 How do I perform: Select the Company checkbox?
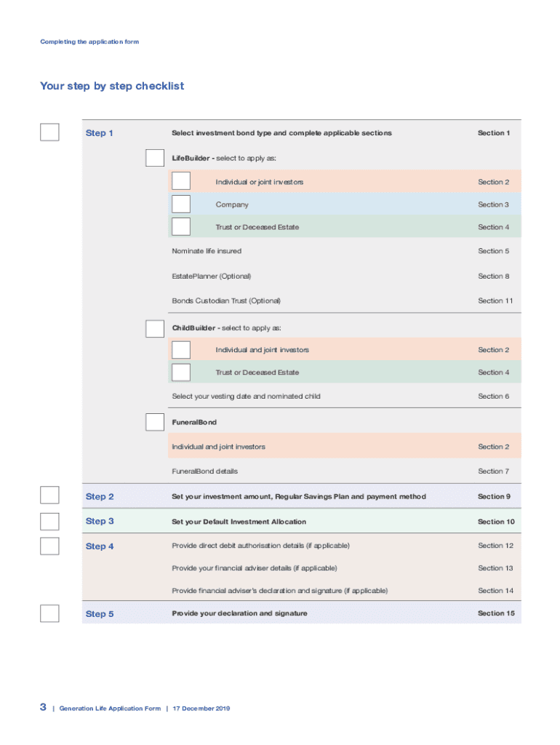(181, 204)
